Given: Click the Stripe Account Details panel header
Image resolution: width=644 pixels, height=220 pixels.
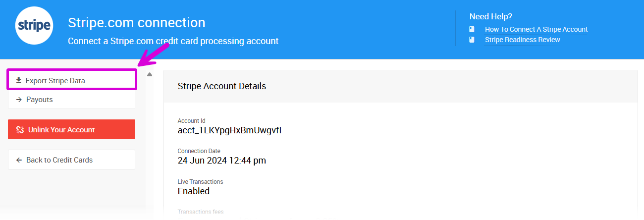Looking at the screenshot, I should click(222, 86).
